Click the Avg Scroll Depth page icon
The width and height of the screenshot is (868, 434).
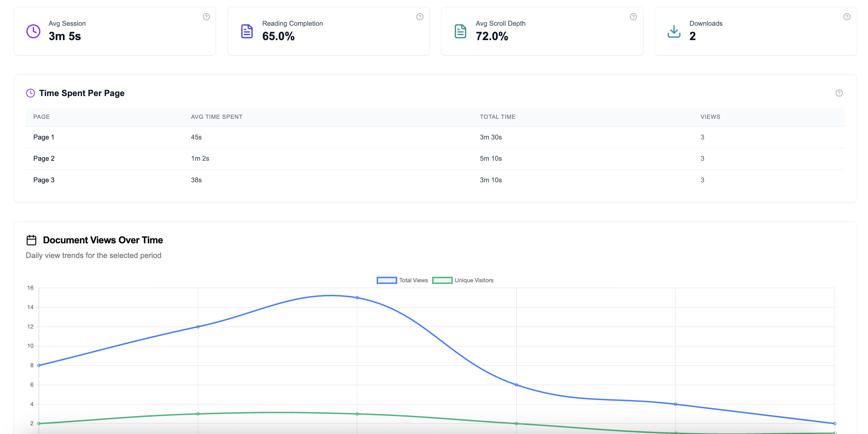[x=460, y=31]
